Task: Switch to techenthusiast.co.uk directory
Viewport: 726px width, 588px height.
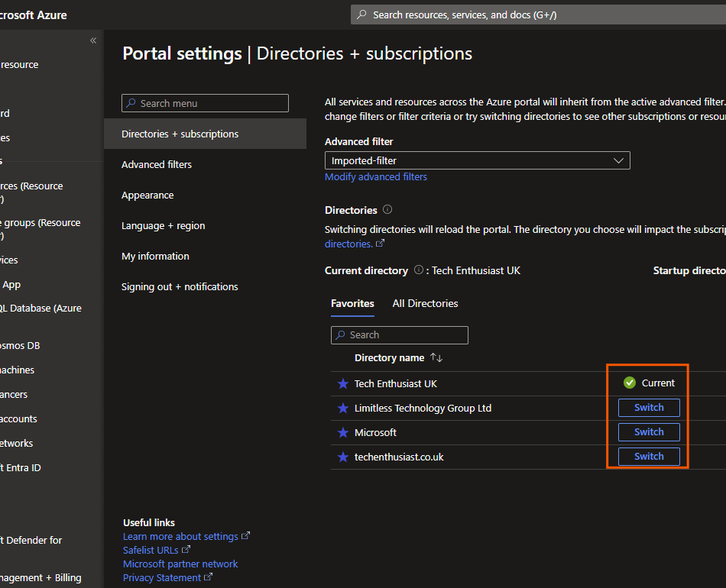Action: (x=649, y=457)
